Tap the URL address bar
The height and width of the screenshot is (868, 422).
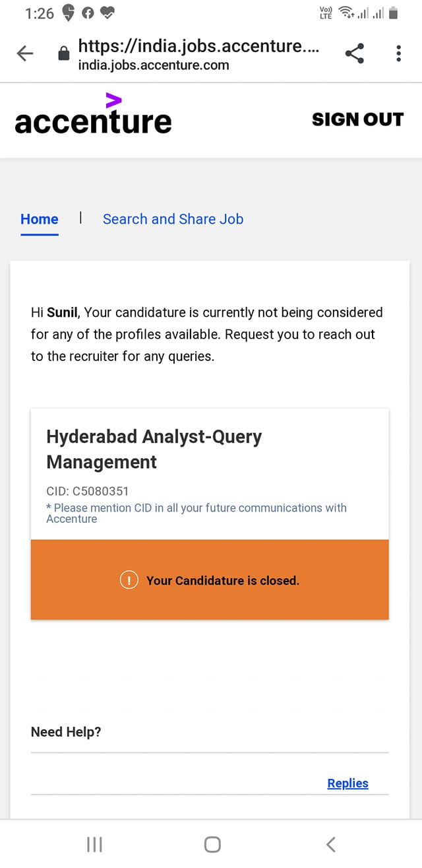tap(198, 53)
